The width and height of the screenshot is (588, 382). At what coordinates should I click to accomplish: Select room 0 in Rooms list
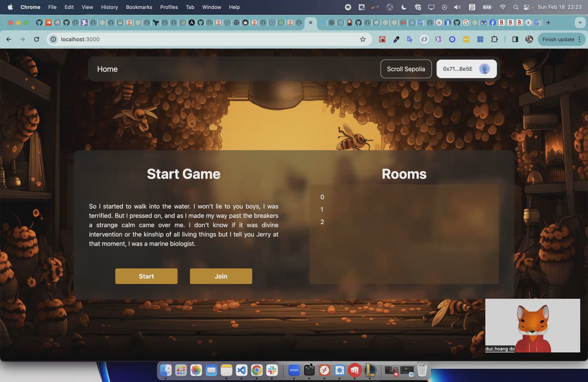point(322,197)
